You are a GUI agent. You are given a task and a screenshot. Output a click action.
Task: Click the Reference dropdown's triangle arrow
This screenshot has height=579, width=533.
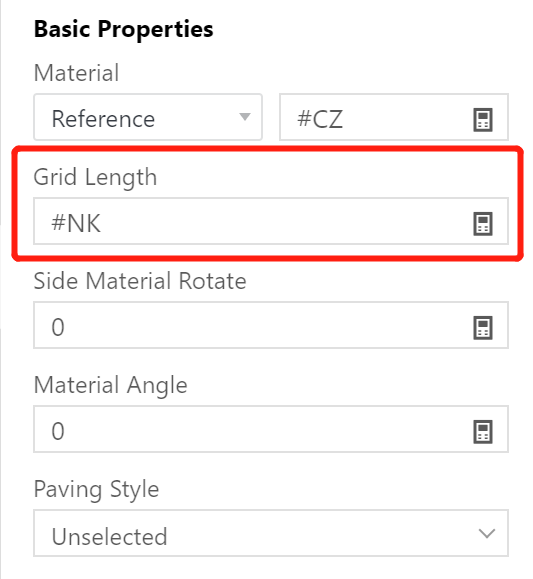click(245, 117)
